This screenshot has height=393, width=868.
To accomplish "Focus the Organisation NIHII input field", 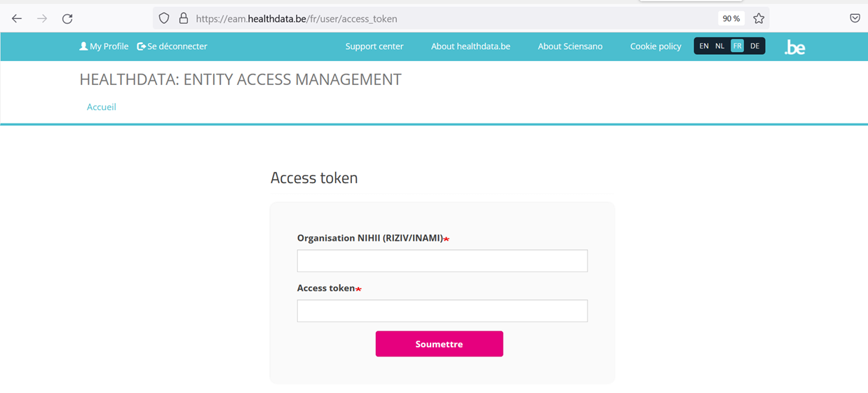I will point(442,261).
